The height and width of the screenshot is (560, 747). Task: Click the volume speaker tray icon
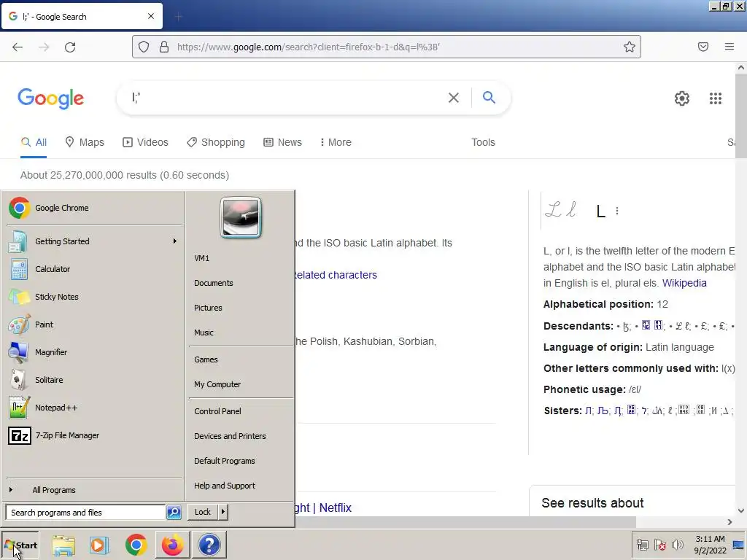click(677, 545)
